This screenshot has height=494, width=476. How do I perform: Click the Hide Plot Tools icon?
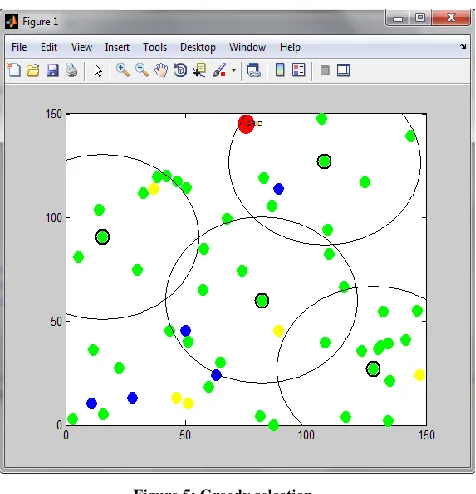[325, 70]
